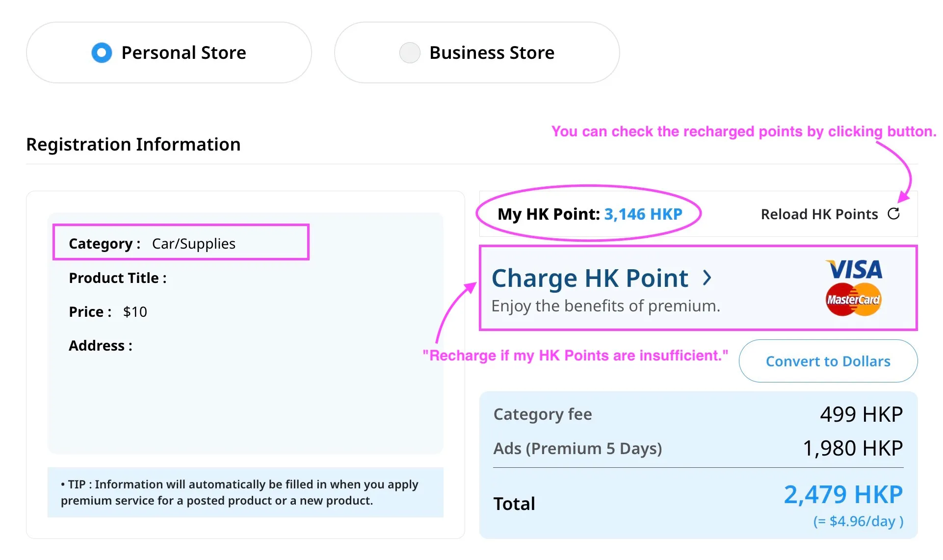Image resolution: width=943 pixels, height=560 pixels.
Task: Click the VISA logo
Action: pyautogui.click(x=854, y=269)
